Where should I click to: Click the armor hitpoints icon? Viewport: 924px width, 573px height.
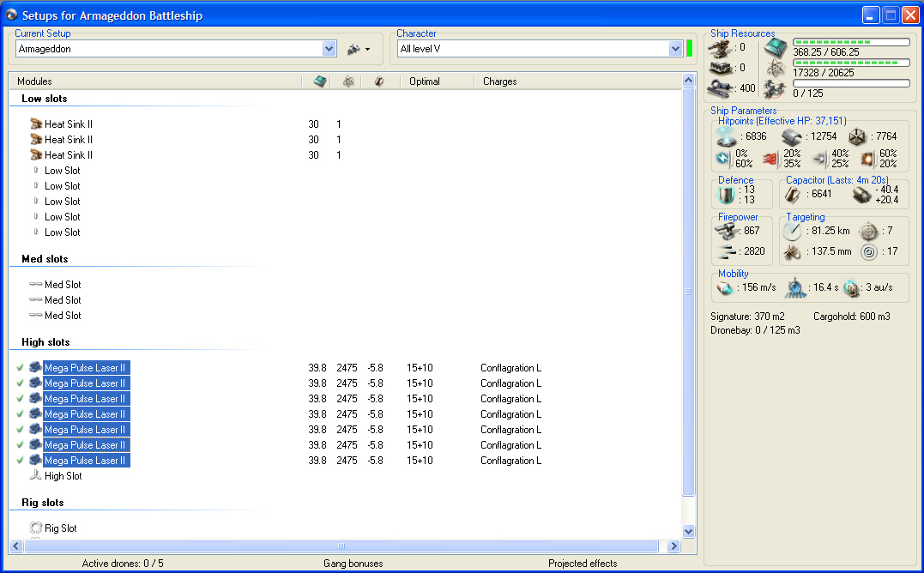792,137
